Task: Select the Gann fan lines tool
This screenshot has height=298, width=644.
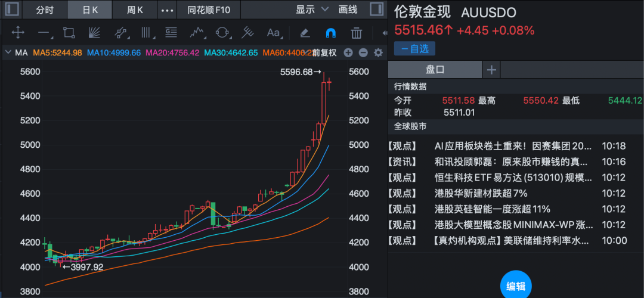Action: (94, 33)
